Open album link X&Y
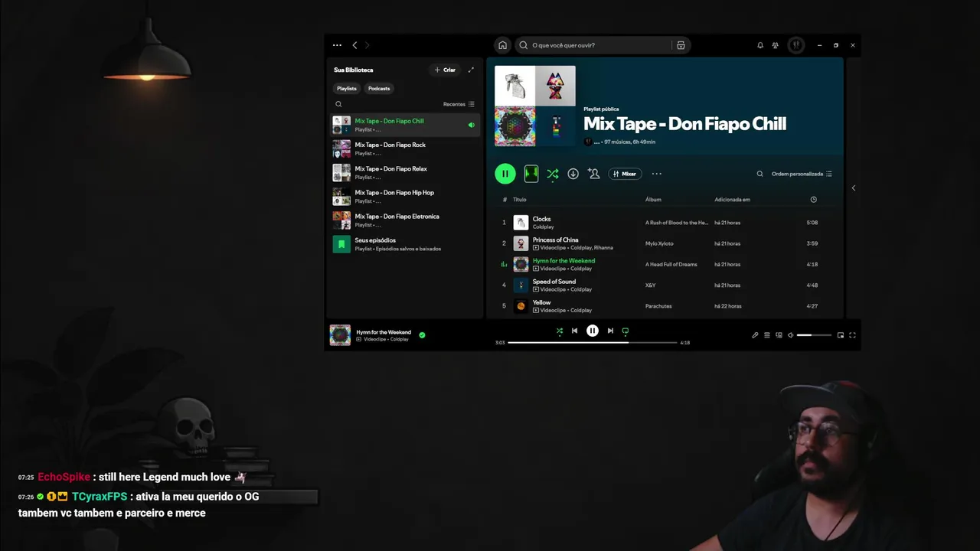Image resolution: width=980 pixels, height=551 pixels. (x=650, y=285)
